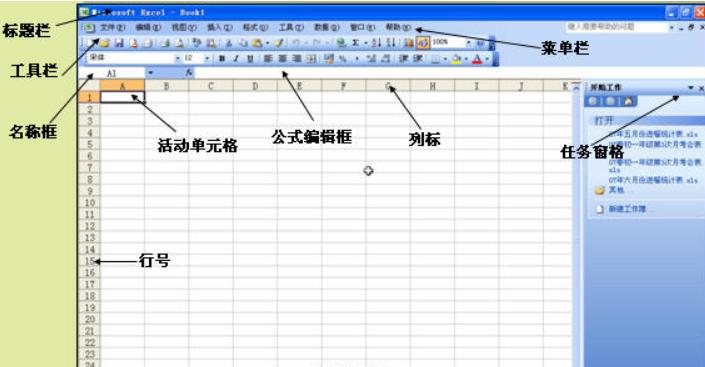705x367 pixels.
Task: Click into the Name Box showing A1
Action: pos(112,73)
